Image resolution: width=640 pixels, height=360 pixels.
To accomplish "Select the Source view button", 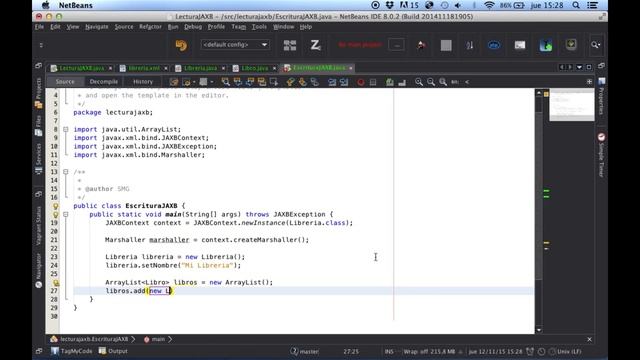I will point(65,82).
